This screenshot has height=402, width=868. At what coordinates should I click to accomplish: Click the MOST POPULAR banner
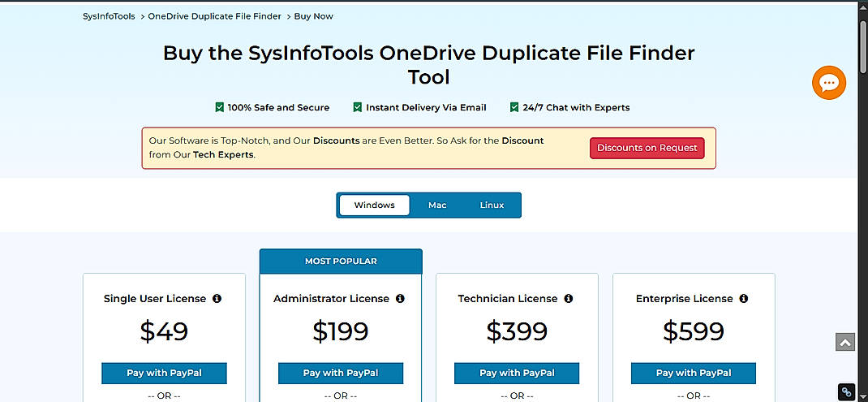coord(341,262)
